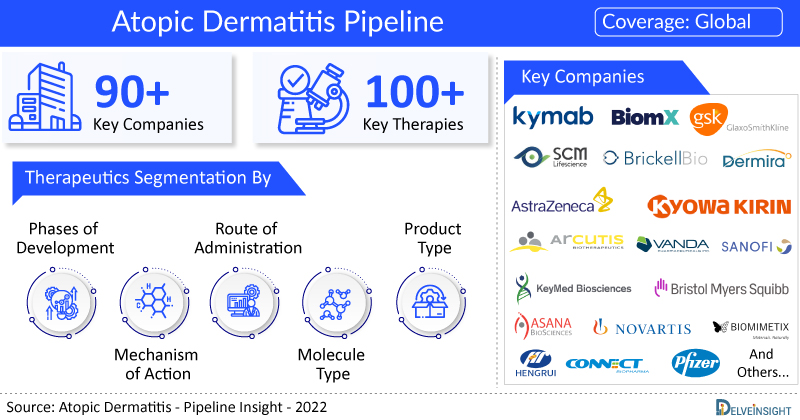800x420 pixels.
Task: Click the Mechanism of Action label
Action: (156, 364)
